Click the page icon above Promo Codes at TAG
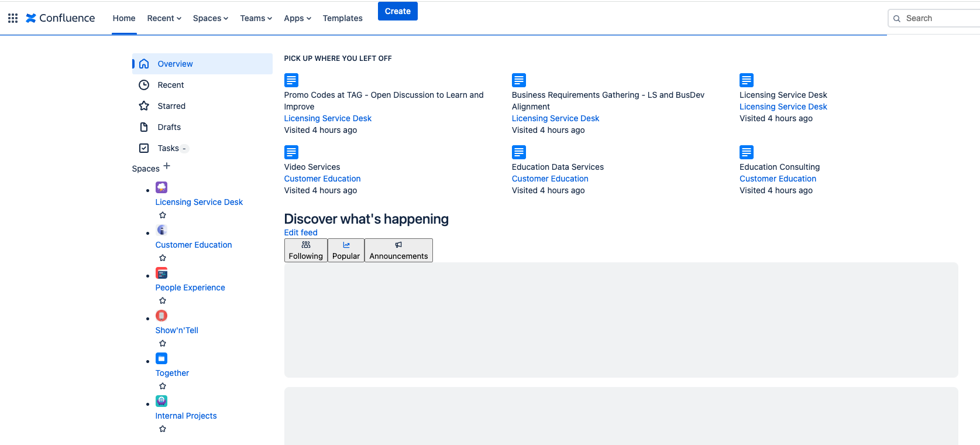Image resolution: width=980 pixels, height=445 pixels. pyautogui.click(x=291, y=80)
